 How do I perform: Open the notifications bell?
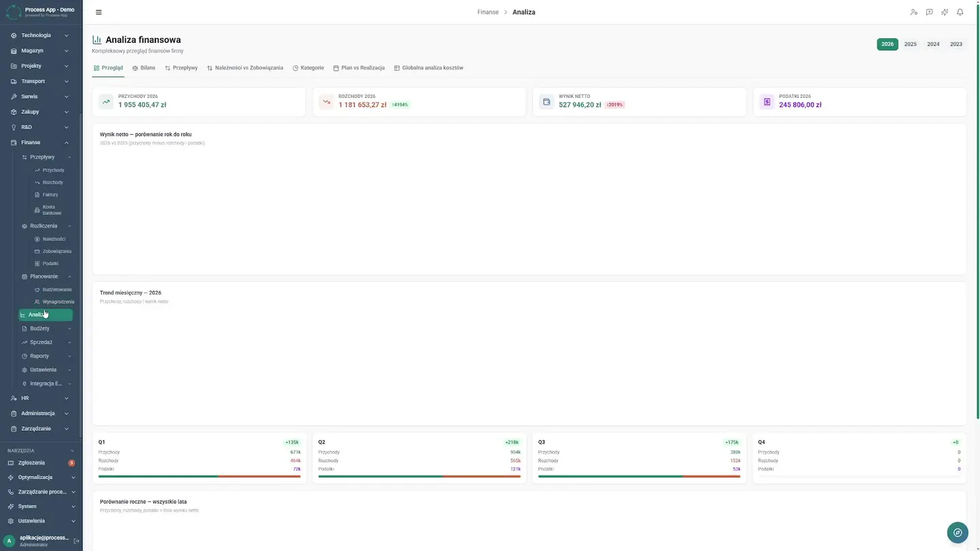click(x=960, y=12)
